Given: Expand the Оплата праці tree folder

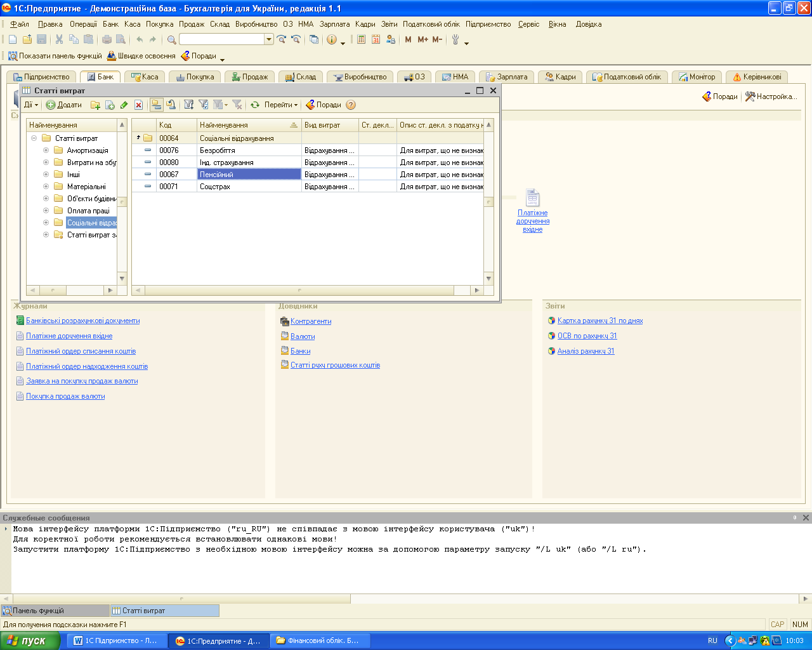Looking at the screenshot, I should pyautogui.click(x=46, y=211).
